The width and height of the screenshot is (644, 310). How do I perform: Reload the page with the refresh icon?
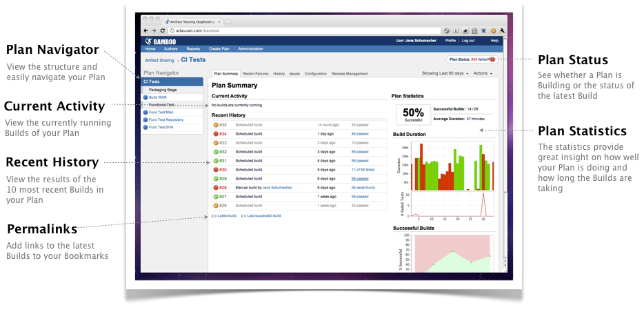click(x=162, y=30)
